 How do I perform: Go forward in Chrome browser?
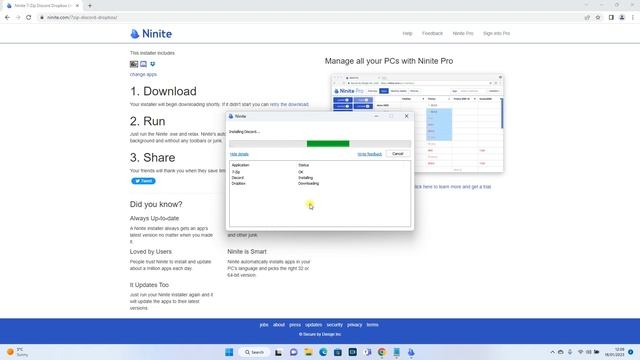18,18
